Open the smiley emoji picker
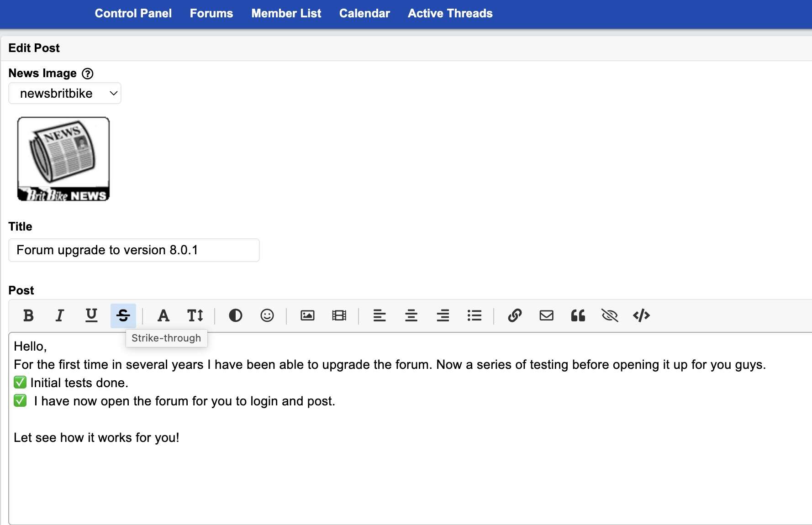This screenshot has height=525, width=812. click(267, 315)
